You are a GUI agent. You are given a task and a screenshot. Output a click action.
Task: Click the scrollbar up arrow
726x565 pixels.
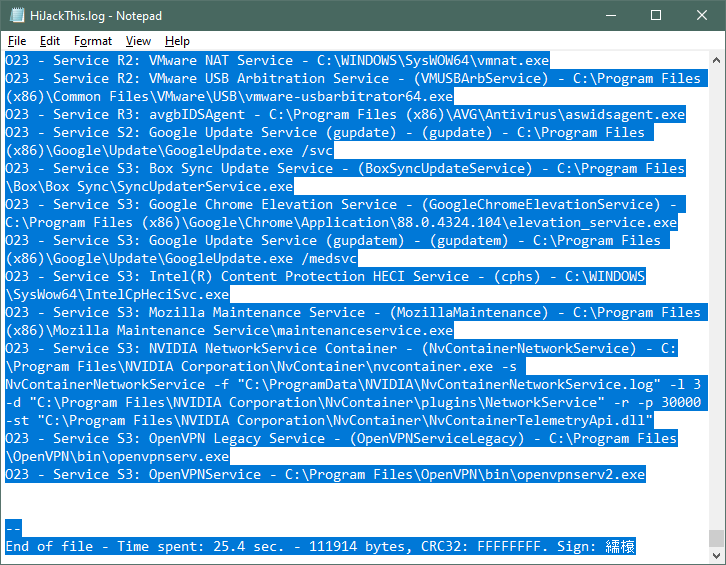[717, 60]
